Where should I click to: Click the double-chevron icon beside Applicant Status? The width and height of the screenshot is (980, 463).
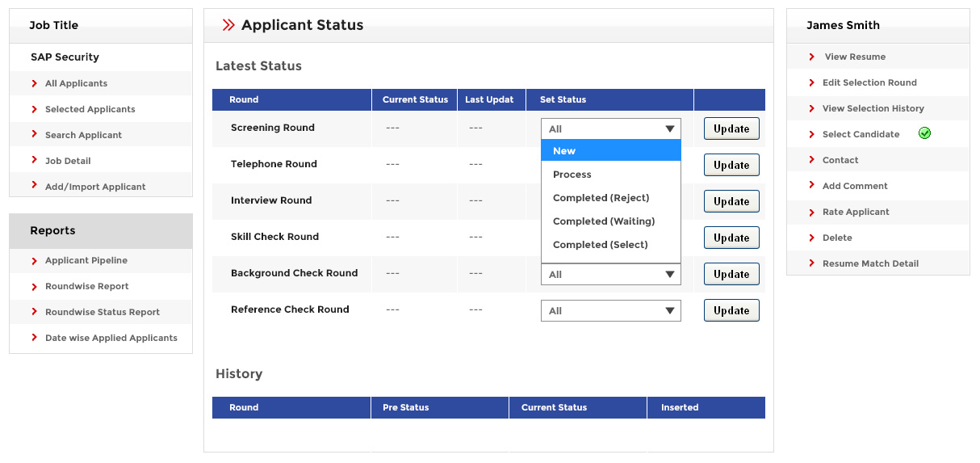(x=228, y=25)
